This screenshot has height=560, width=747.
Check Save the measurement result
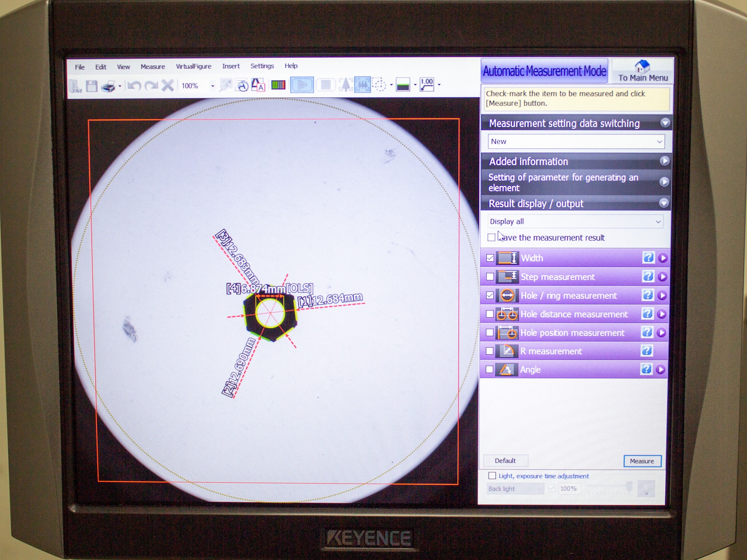[492, 237]
